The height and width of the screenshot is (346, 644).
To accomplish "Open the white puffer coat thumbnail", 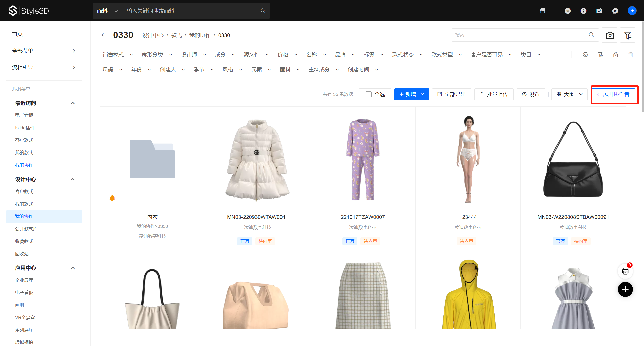I will pos(257,160).
